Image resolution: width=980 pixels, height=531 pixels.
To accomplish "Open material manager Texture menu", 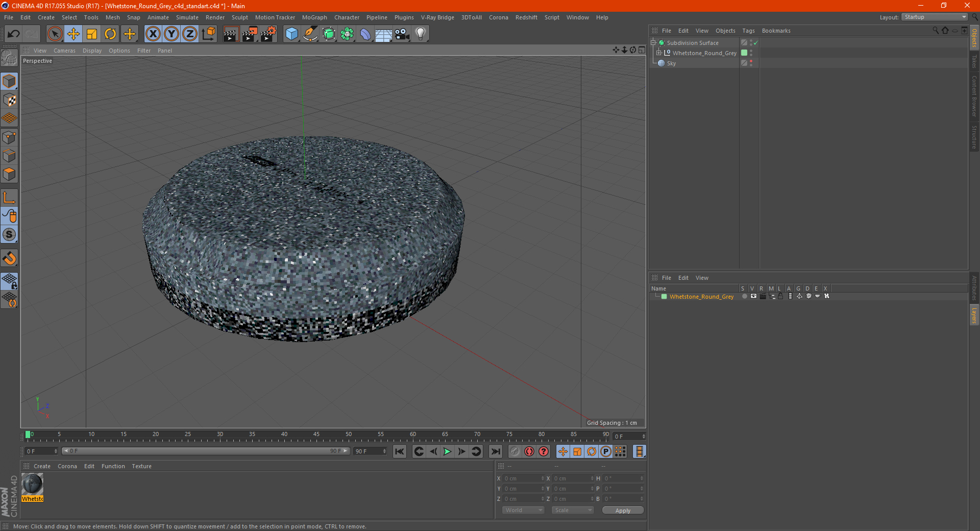I will click(x=141, y=466).
